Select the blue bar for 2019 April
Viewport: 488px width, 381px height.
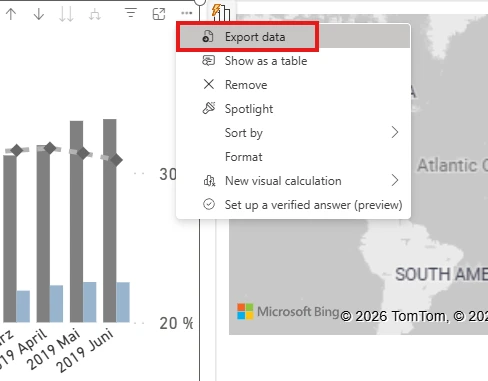point(56,304)
